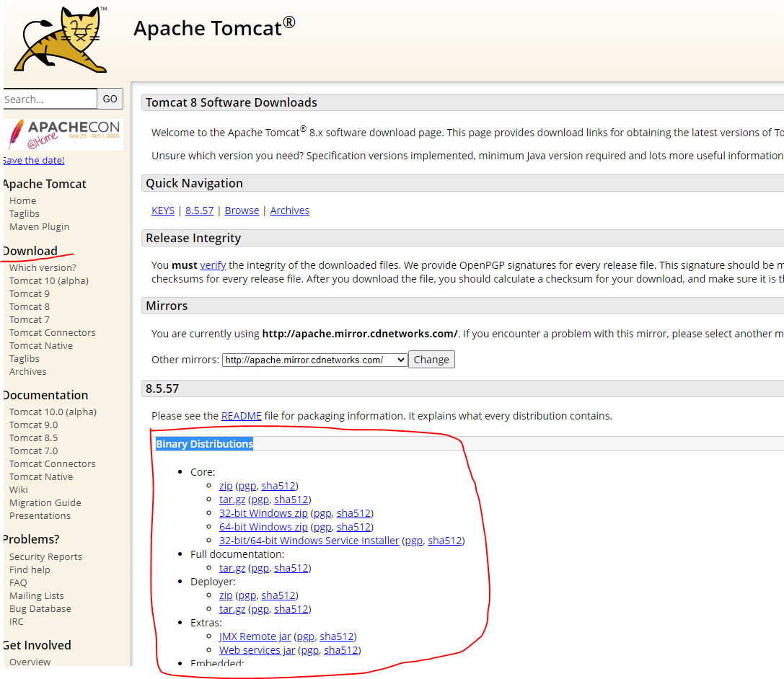Screen dimensions: 784x679
Task: Open 'Which version?' download link
Action: click(x=43, y=267)
